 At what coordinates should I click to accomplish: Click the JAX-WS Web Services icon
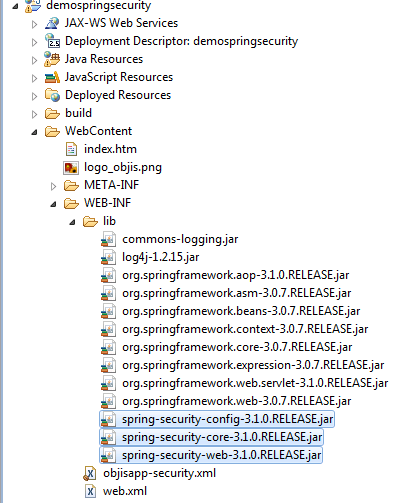[52, 23]
